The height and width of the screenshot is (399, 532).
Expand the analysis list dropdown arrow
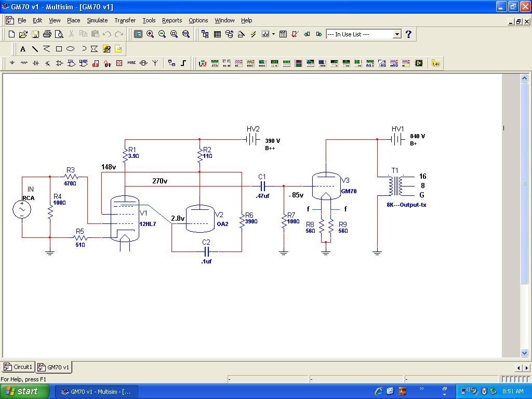pos(273,34)
